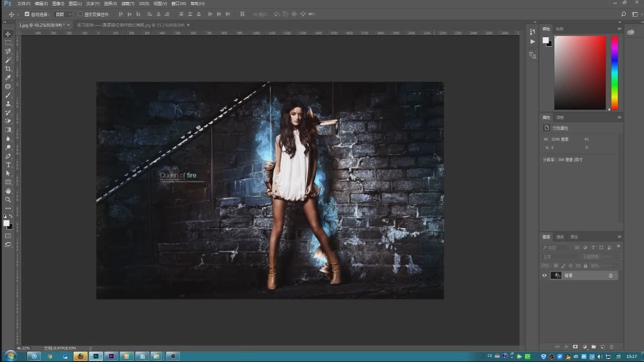Create a new group folder in Layers
Image resolution: width=644 pixels, height=362 pixels.
(x=594, y=347)
